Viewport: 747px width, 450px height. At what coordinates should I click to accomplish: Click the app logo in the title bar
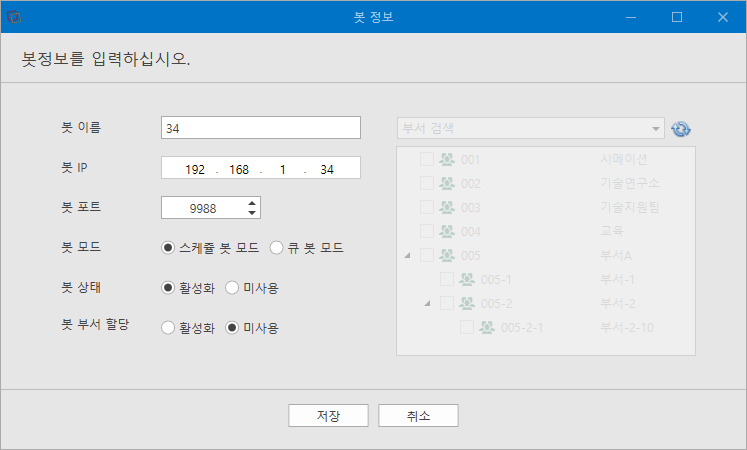coord(14,17)
